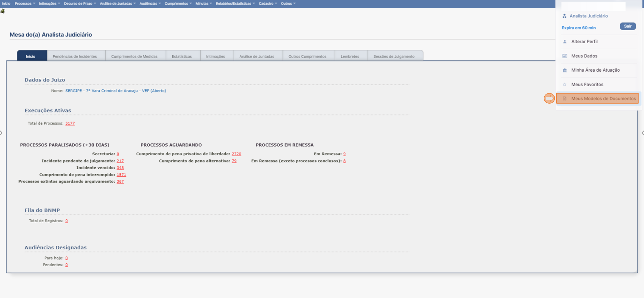Open Total de Processos count 5177
Image resolution: width=644 pixels, height=298 pixels.
click(x=70, y=123)
